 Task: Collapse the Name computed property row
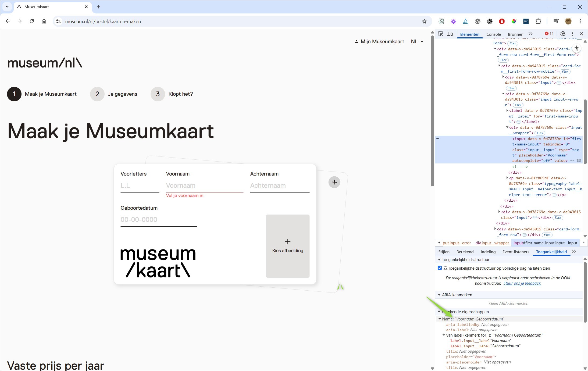[x=440, y=319]
